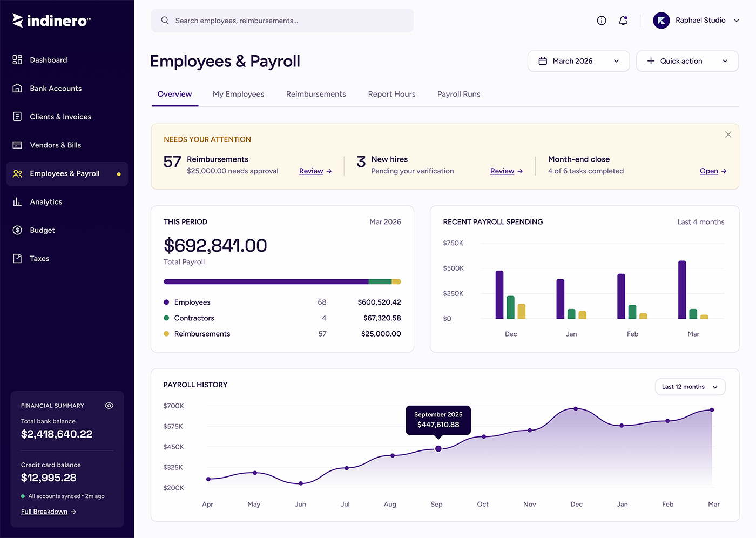Go to Analytics in the sidebar
Viewport: 756px width, 538px height.
(x=67, y=201)
